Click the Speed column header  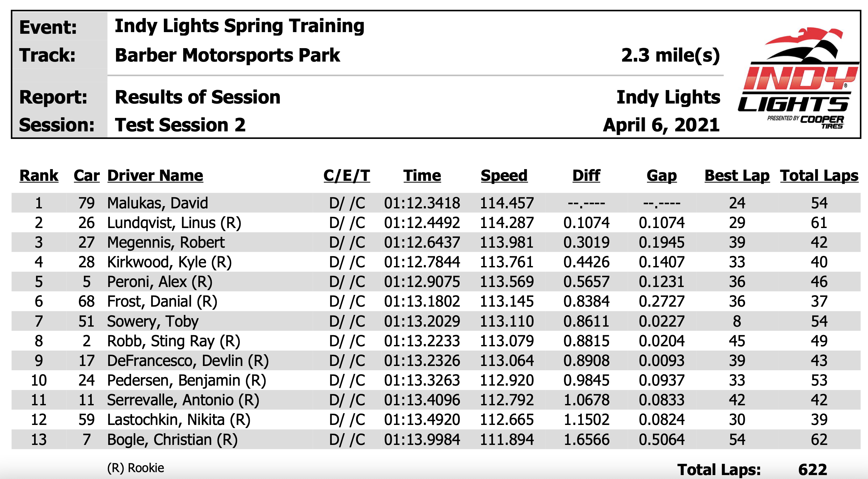504,176
